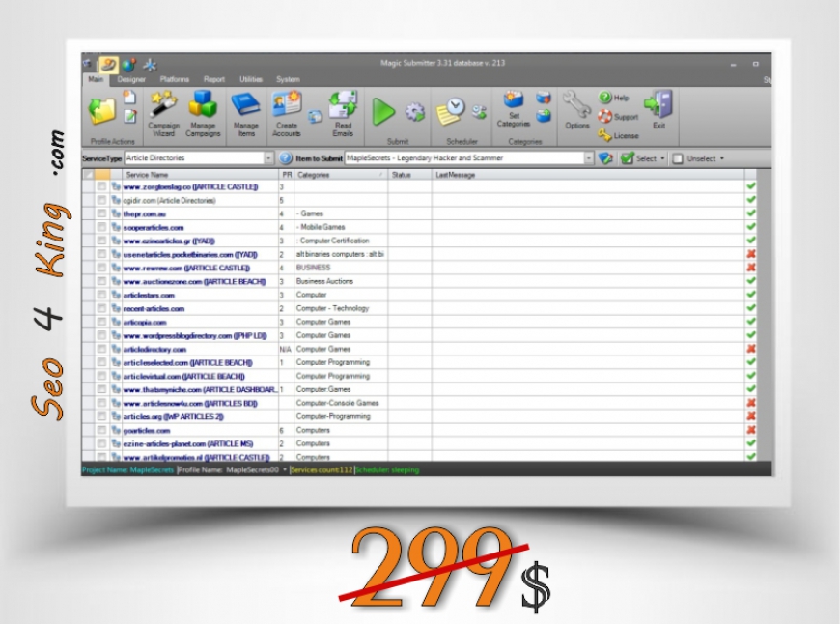The width and height of the screenshot is (840, 624).
Task: Click small icon right of Create Accounts
Action: point(315,116)
